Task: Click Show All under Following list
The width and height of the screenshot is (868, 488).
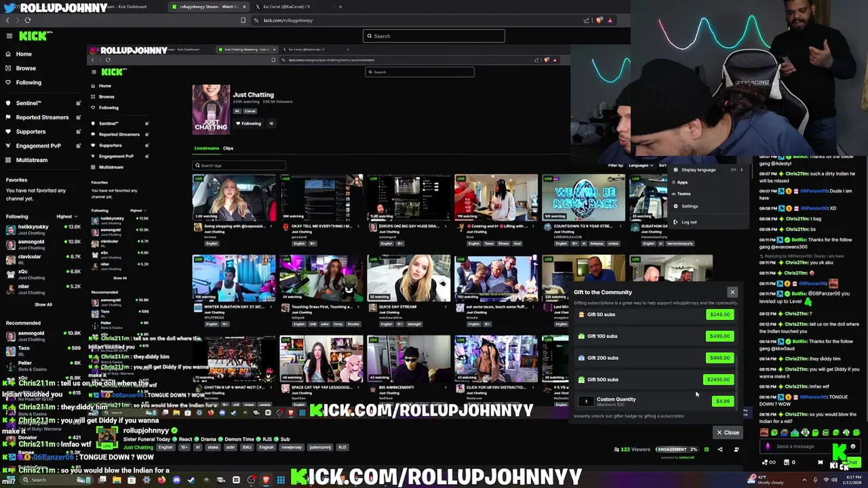Action: (43, 304)
